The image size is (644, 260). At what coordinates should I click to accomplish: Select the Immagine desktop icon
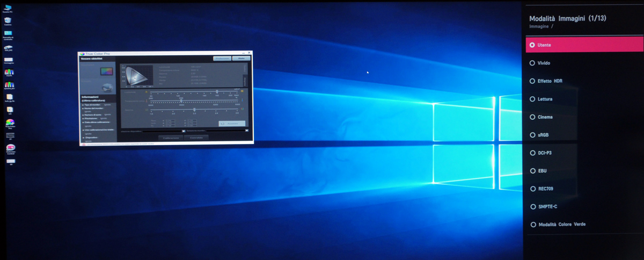[x=8, y=60]
